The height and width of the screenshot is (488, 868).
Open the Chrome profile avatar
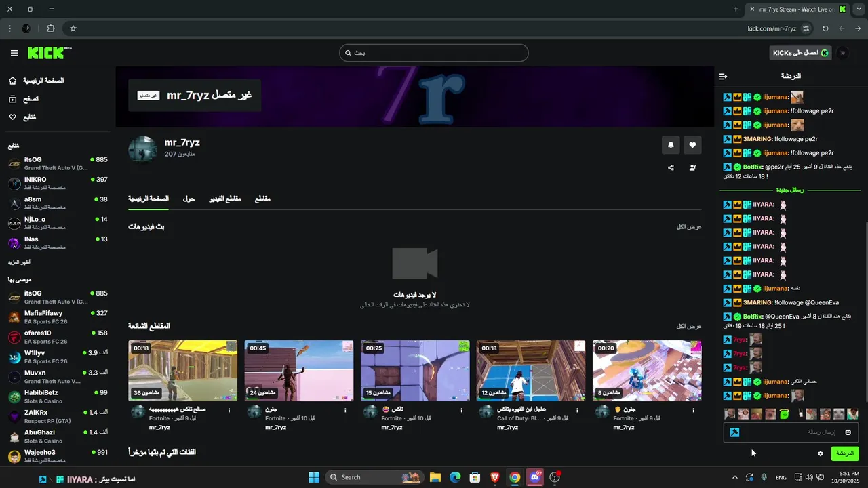(26, 28)
